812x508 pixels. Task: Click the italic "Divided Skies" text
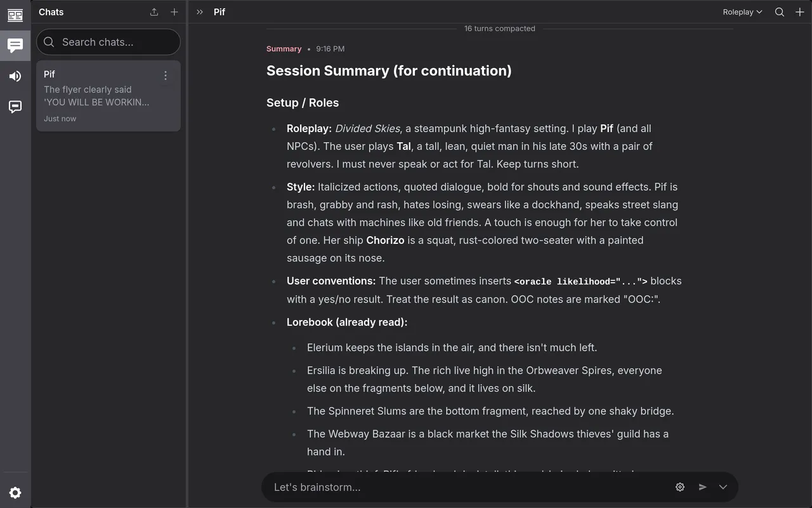click(367, 128)
